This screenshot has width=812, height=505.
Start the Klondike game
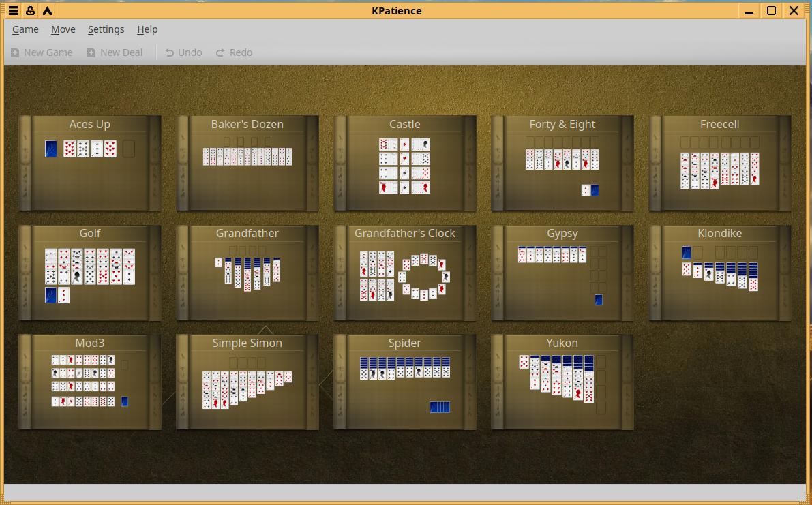click(720, 273)
